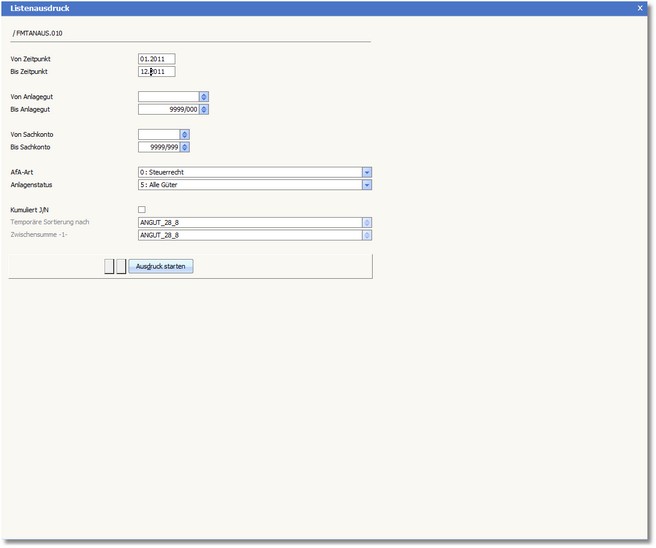Expand the AfA-Art dropdown arrow
656x548 pixels.
tap(367, 172)
